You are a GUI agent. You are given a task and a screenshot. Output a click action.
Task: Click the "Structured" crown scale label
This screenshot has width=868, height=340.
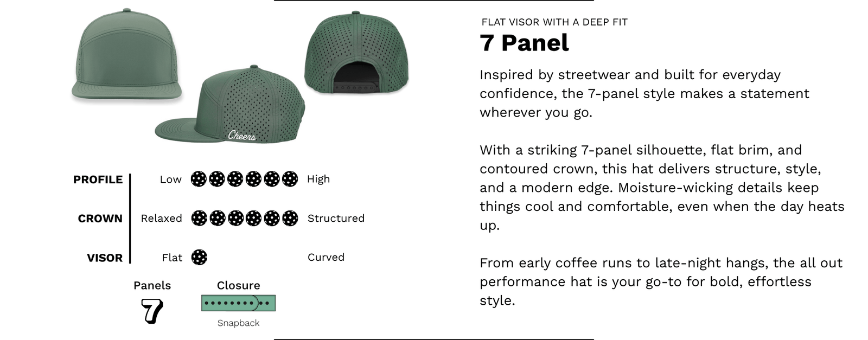[x=336, y=218]
